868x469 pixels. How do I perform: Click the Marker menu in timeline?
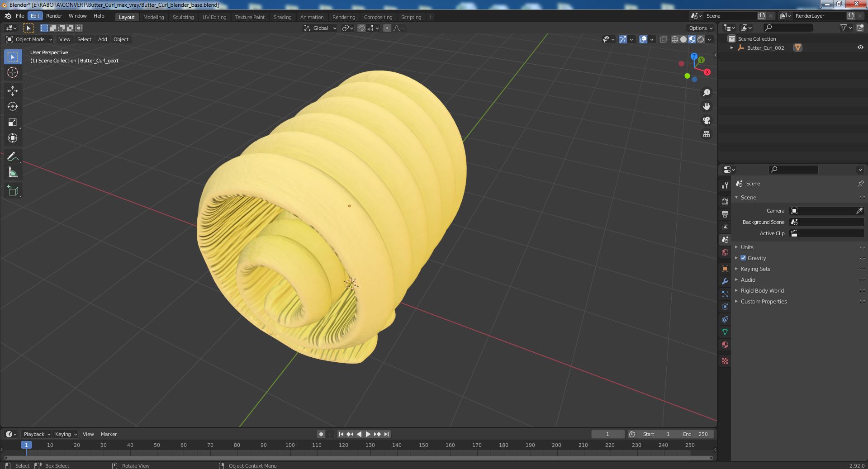click(x=109, y=434)
